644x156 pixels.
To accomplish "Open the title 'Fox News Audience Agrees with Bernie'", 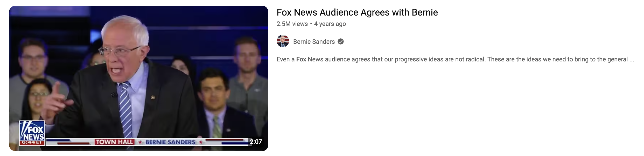I will coord(357,12).
